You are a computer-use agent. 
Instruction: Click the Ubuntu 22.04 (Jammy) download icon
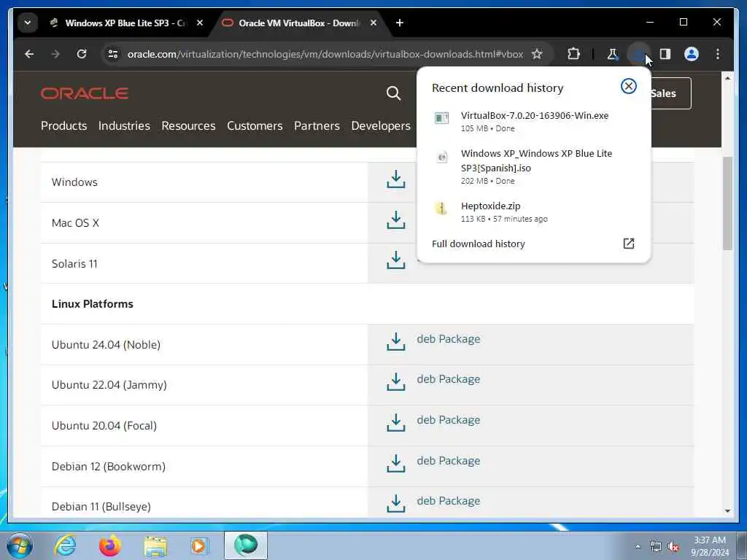tap(396, 382)
